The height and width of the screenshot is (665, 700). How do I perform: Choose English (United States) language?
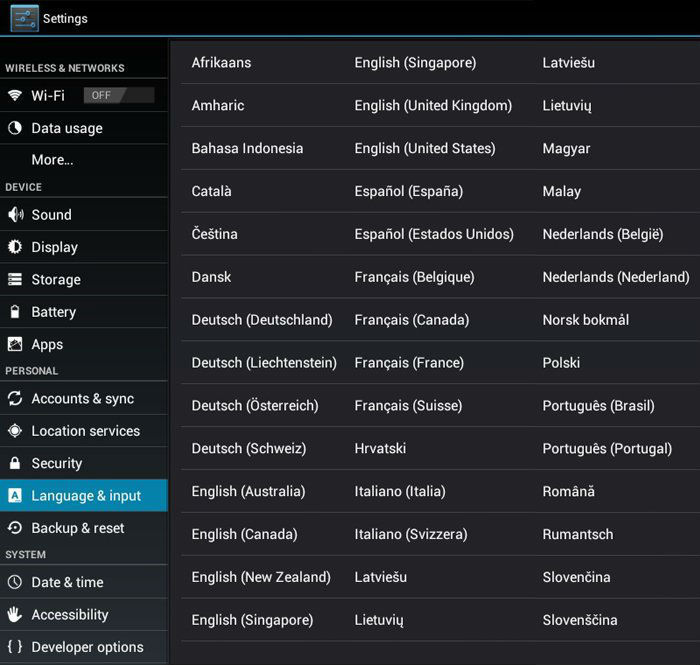425,148
